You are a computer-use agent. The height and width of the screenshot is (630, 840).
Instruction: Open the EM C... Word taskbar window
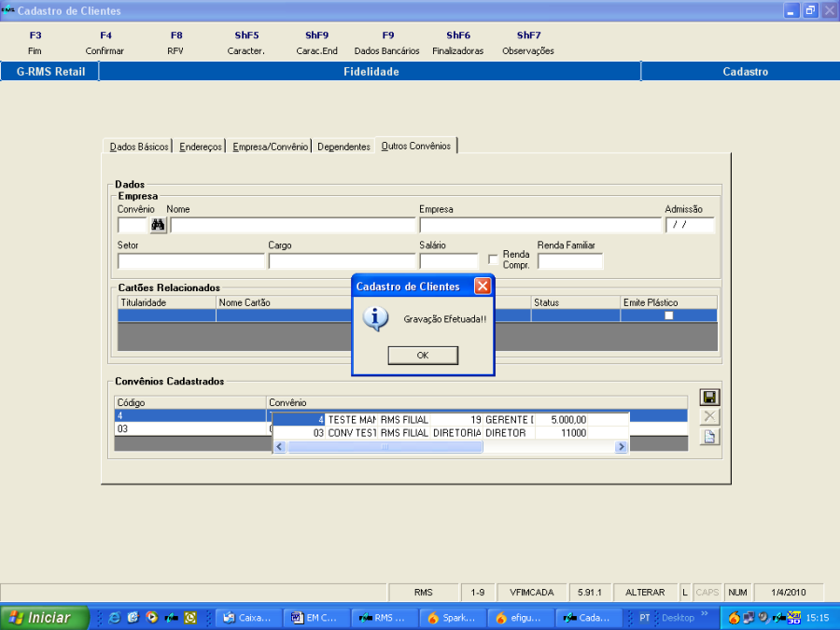tap(315, 618)
